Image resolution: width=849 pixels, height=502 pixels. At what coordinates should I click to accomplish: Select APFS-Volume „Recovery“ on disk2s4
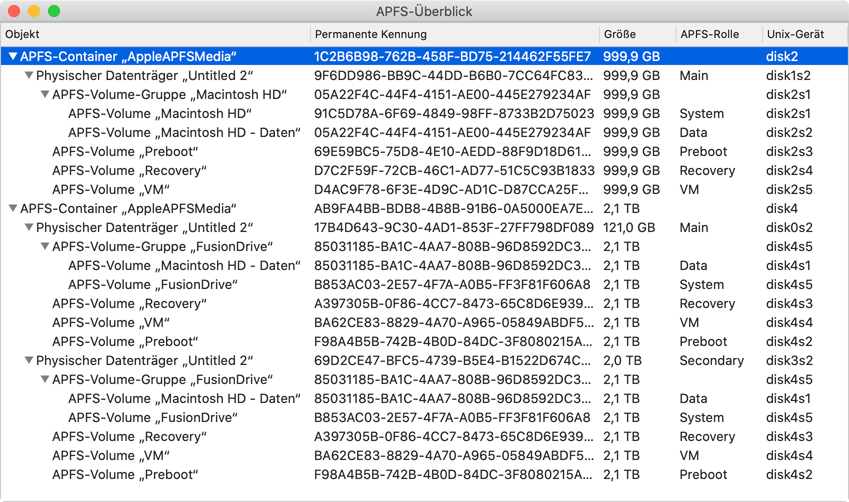click(x=424, y=171)
